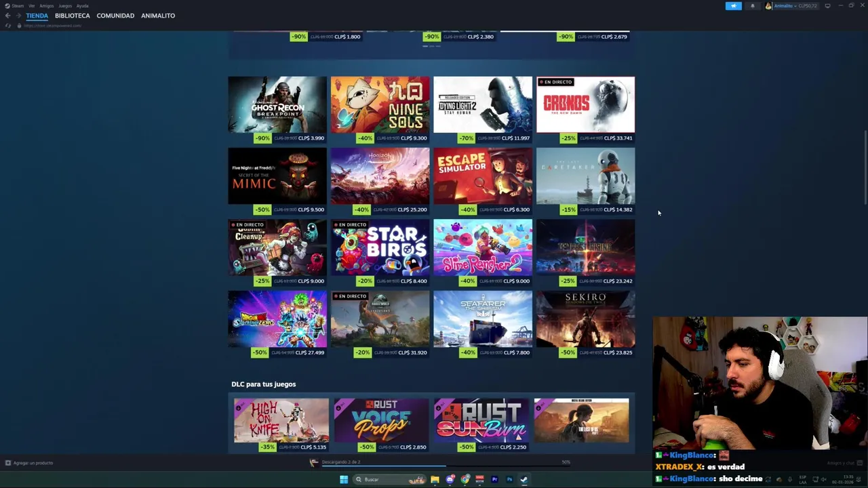The height and width of the screenshot is (488, 868).
Task: Open the Windows Start button
Action: pos(344,480)
